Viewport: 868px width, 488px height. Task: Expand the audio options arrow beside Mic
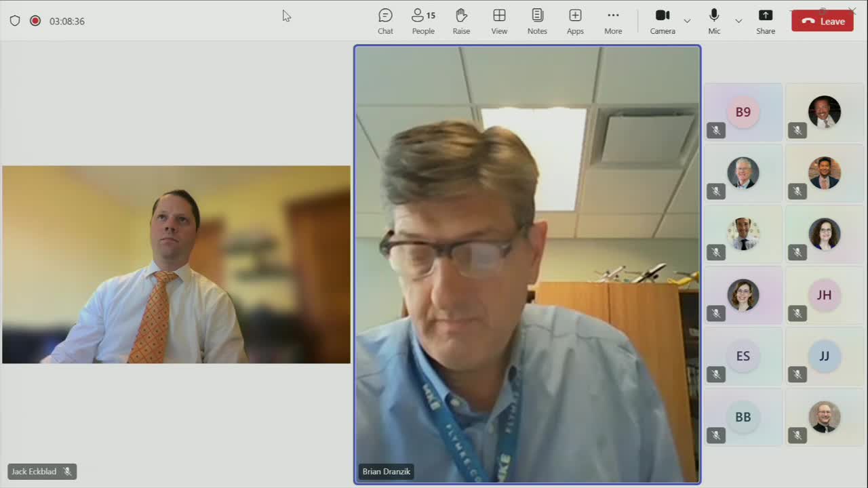[738, 21]
